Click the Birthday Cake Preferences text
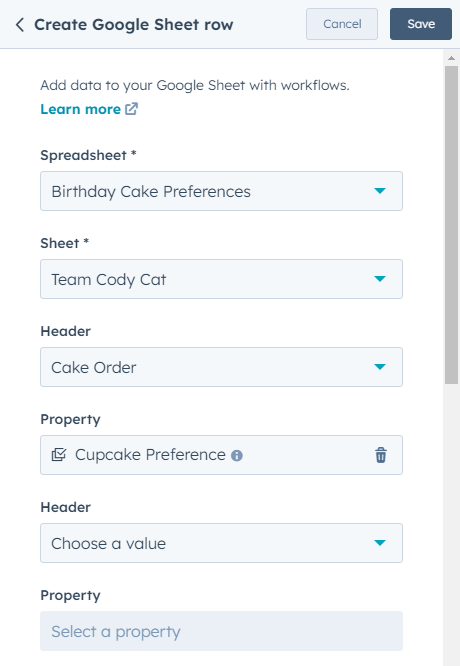460x666 pixels. 151,192
